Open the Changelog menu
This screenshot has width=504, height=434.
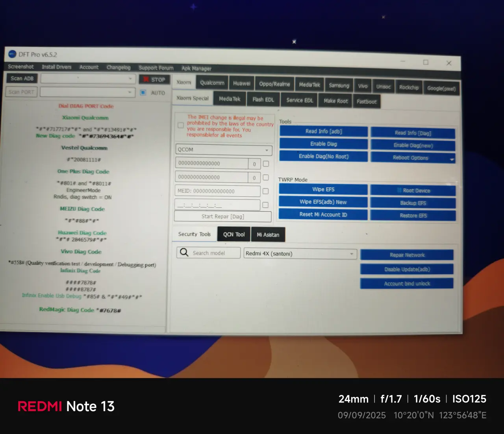tap(119, 67)
